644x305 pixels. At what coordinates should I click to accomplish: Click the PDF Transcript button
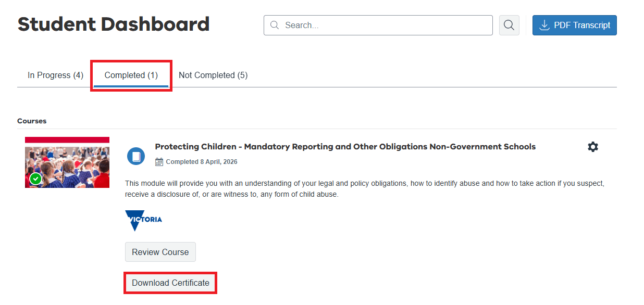(574, 25)
